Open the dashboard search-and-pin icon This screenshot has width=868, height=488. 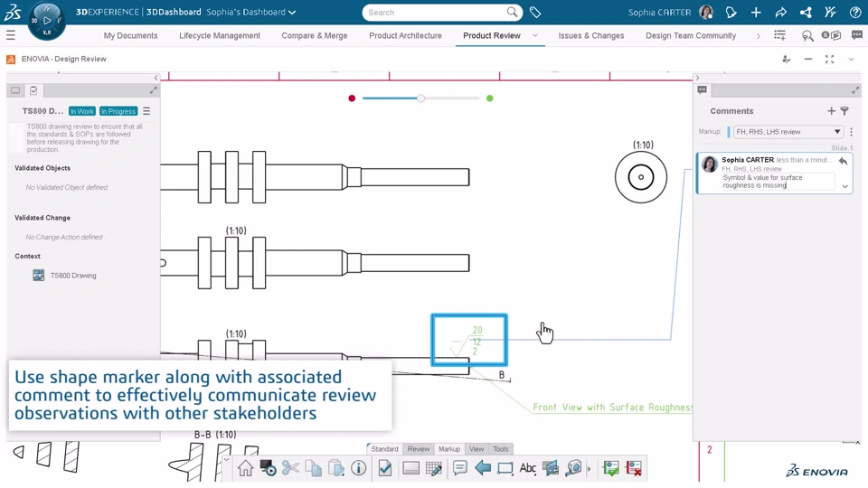pos(807,36)
